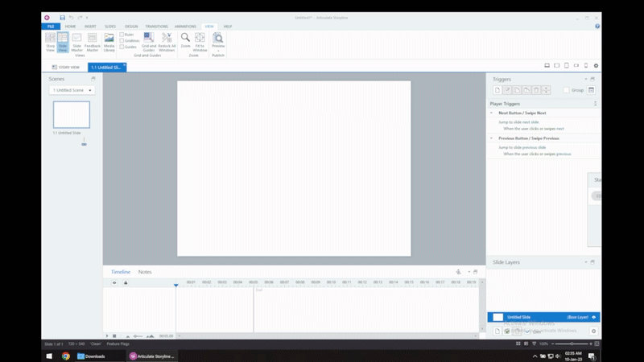Enable the Ruler checkbox

coord(122,35)
